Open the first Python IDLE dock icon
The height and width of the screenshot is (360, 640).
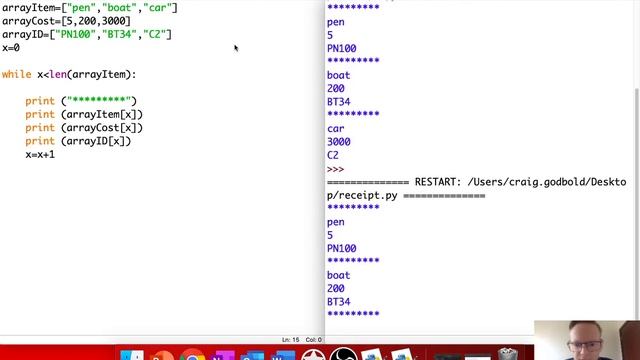[x=372, y=354]
